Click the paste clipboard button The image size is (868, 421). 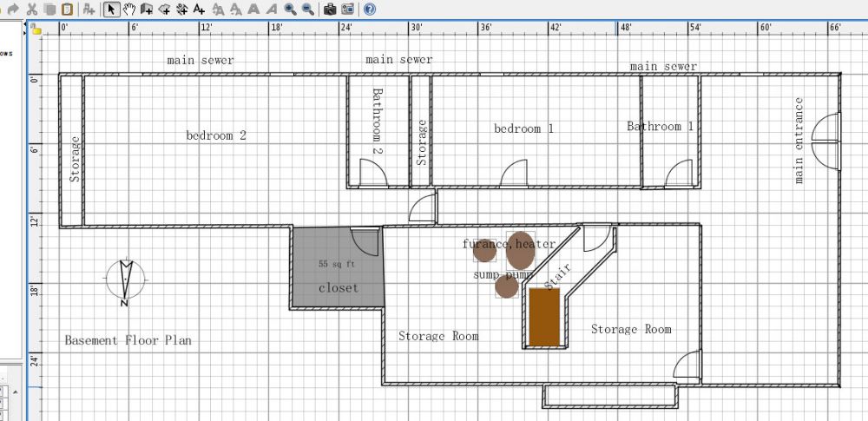[x=68, y=10]
